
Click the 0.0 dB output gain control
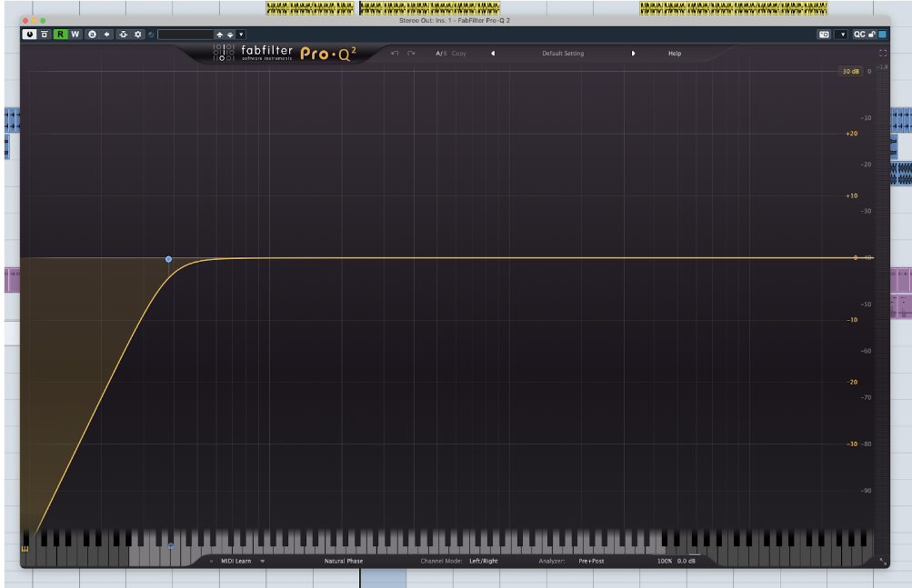click(687, 561)
